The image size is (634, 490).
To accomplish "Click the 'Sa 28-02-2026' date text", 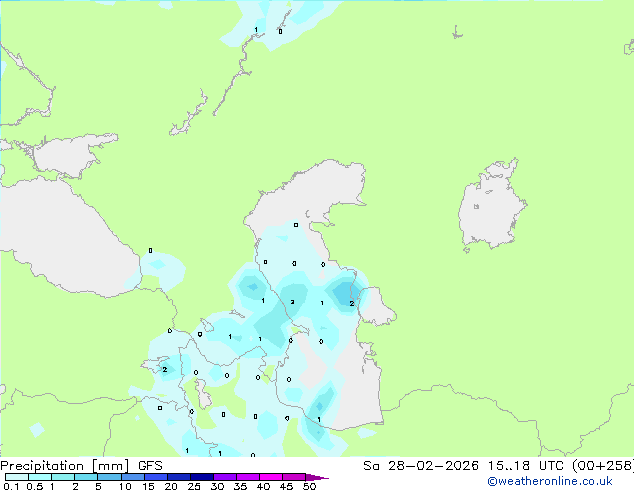I will (x=421, y=466).
